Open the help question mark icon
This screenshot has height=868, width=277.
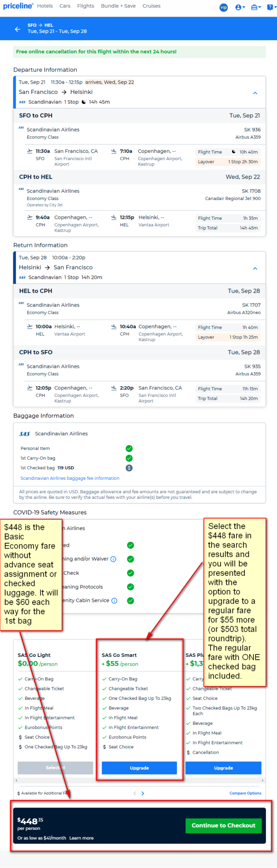pyautogui.click(x=271, y=7)
